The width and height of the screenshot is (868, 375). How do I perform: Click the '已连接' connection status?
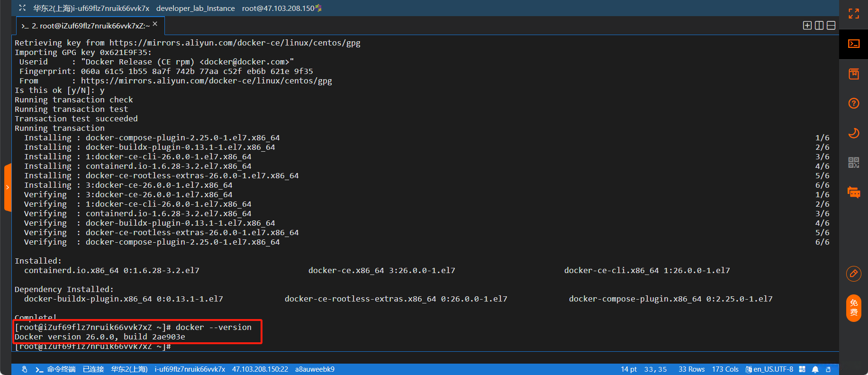[93, 369]
